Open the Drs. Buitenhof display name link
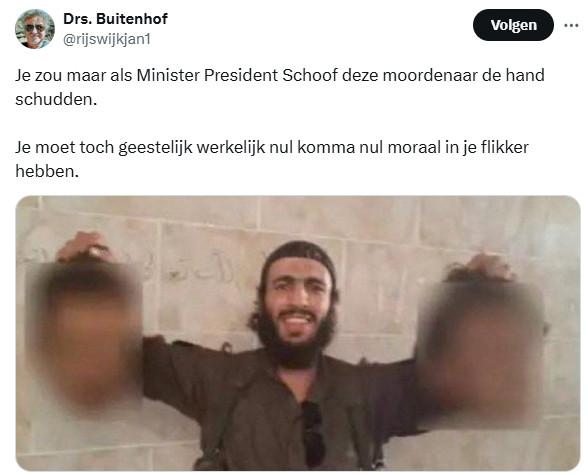Image resolution: width=588 pixels, height=475 pixels. [x=116, y=19]
